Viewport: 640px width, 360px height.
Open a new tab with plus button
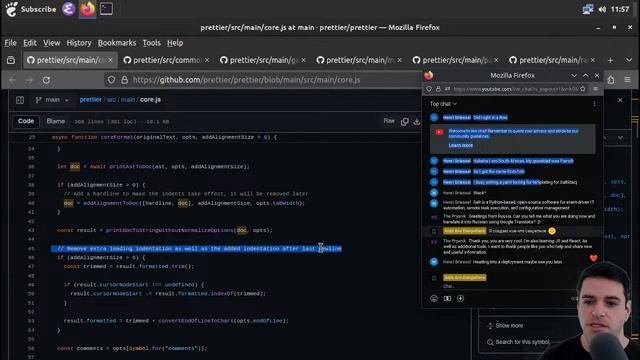click(x=610, y=60)
